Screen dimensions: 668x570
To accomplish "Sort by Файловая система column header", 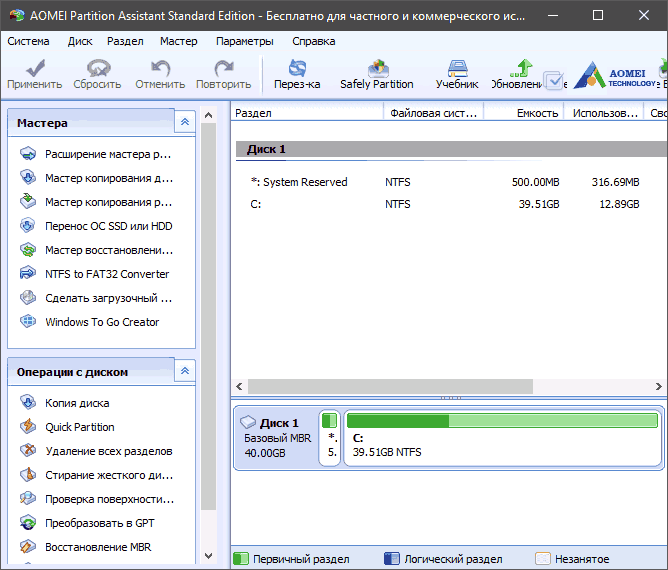I will click(434, 113).
